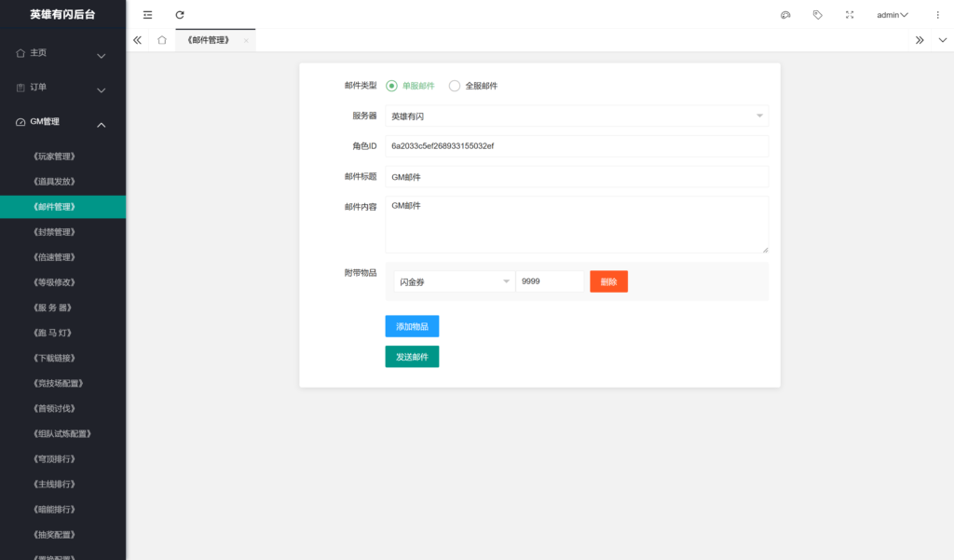Focus the 邮件标题 input field
The image size is (954, 560).
(577, 176)
